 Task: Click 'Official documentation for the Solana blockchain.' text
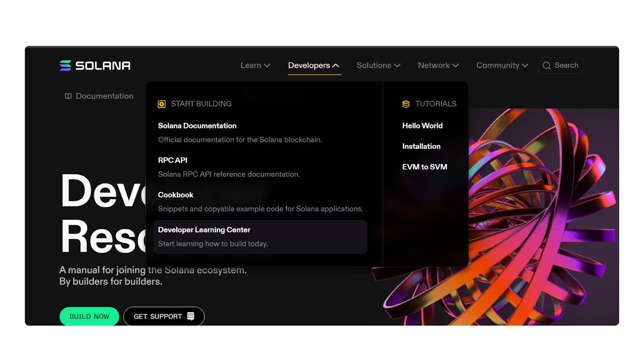[240, 140]
